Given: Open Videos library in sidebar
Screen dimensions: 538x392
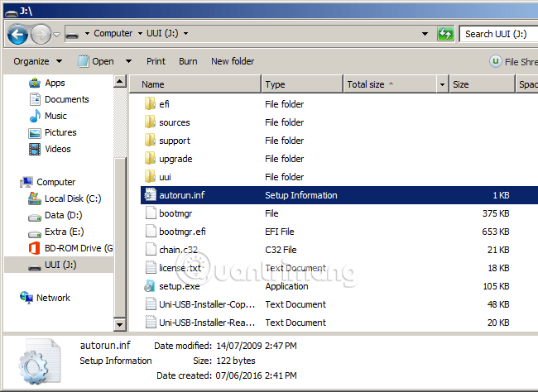Looking at the screenshot, I should pyautogui.click(x=50, y=149).
